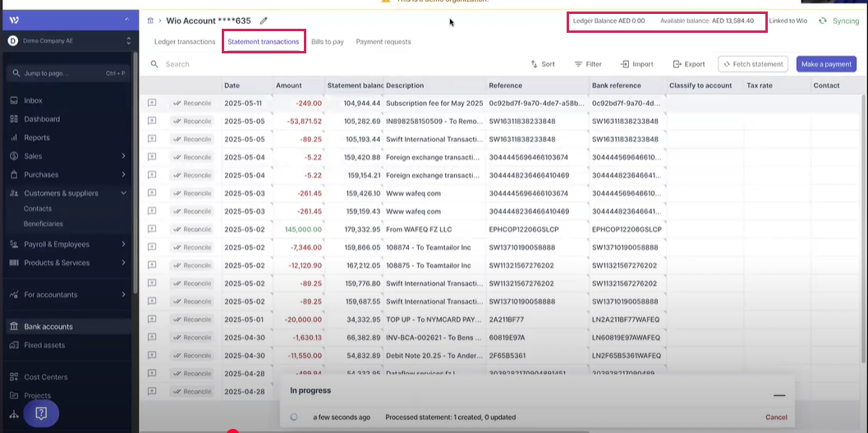The image size is (868, 433).
Task: Click the green Syncing refresh icon
Action: point(822,21)
